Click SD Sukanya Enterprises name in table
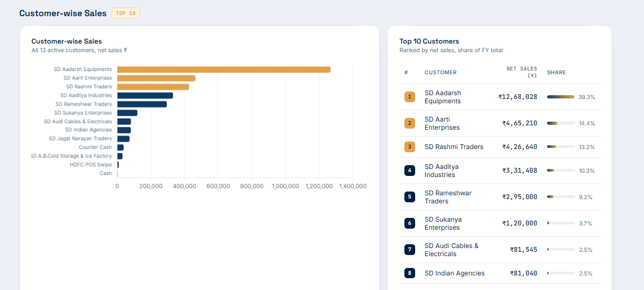 tap(442, 223)
